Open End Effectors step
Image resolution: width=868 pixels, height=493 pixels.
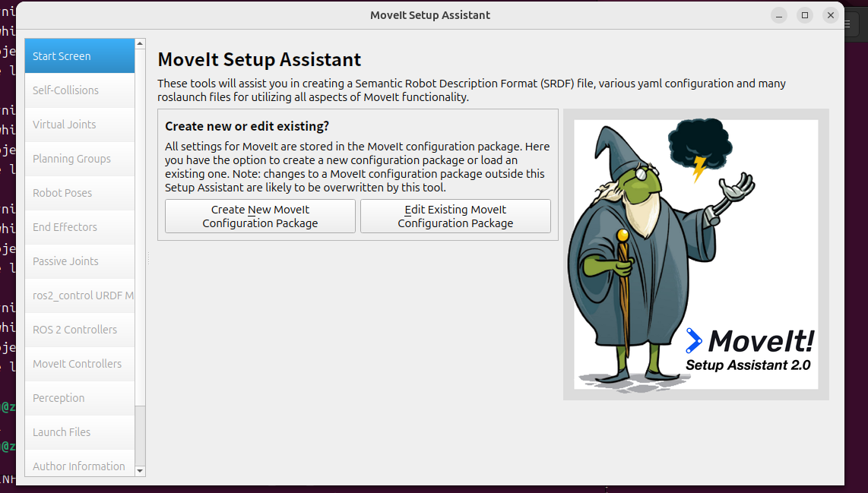(x=80, y=227)
